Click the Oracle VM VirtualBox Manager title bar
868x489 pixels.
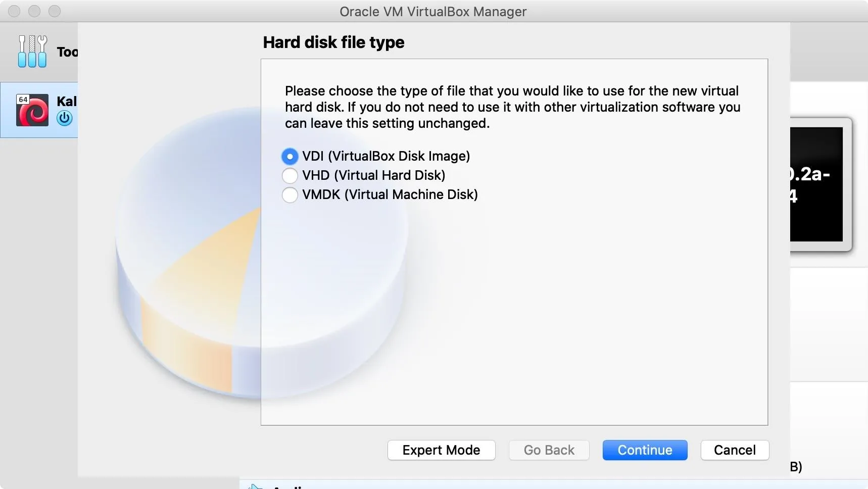(x=433, y=11)
